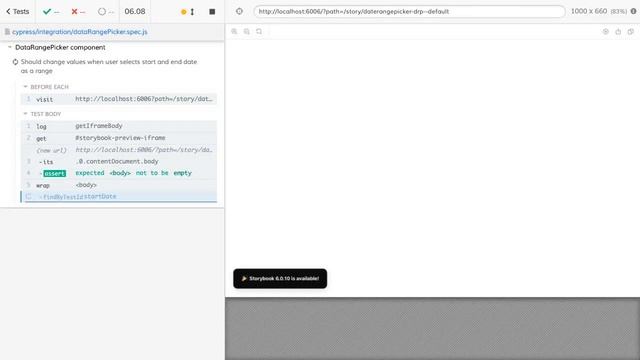This screenshot has width=640, height=360.
Task: Copy story link icon in toolbar
Action: 631,31
